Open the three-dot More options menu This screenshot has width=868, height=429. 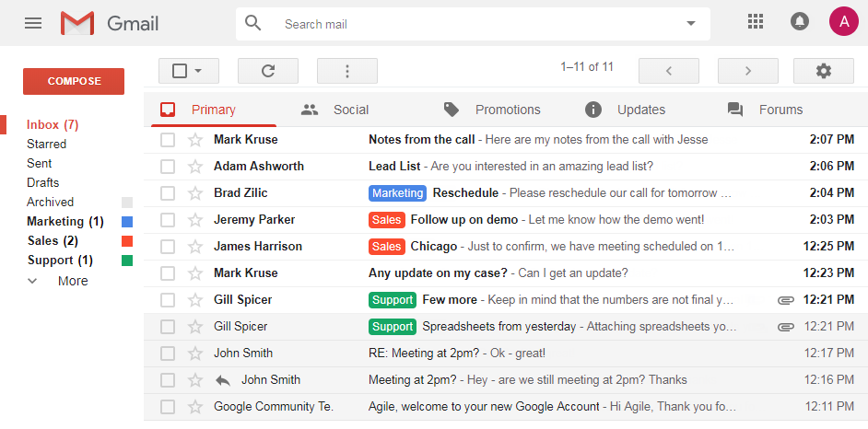(347, 71)
